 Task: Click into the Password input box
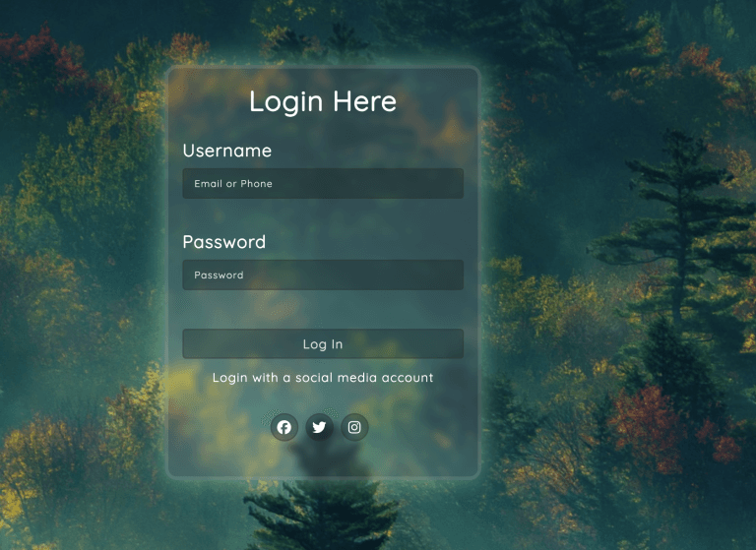coord(323,275)
